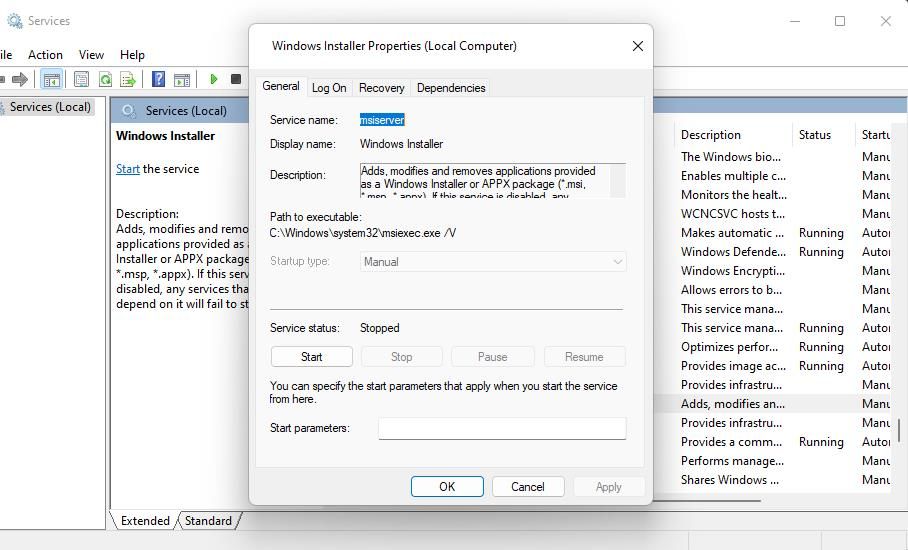This screenshot has height=550, width=908.
Task: Open the Startup type dropdown
Action: pyautogui.click(x=493, y=262)
